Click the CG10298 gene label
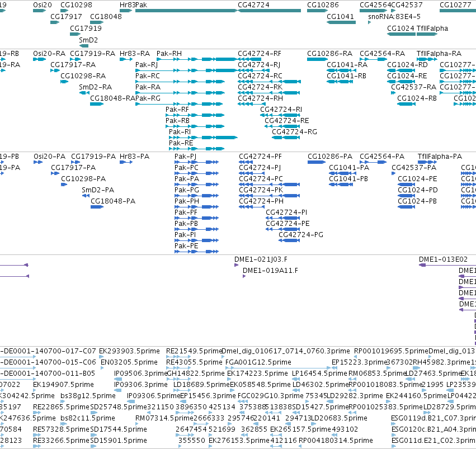Viewport: 476px width, 449px height. click(x=76, y=5)
